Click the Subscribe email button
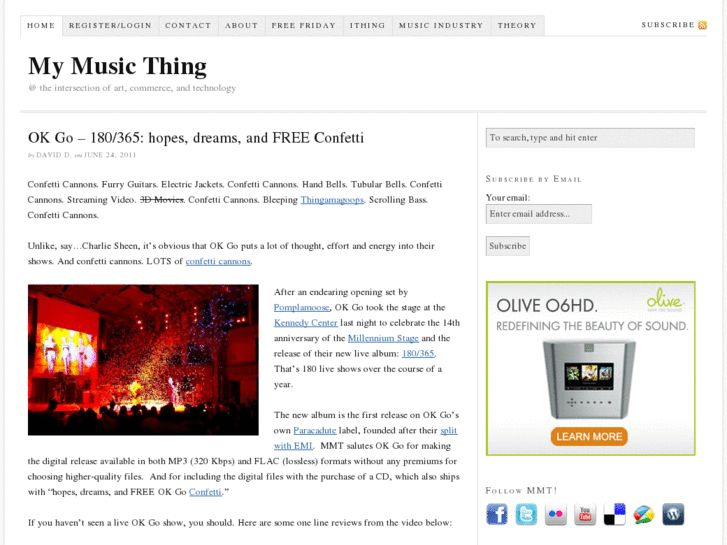Viewport: 727px width, 545px height. click(508, 246)
